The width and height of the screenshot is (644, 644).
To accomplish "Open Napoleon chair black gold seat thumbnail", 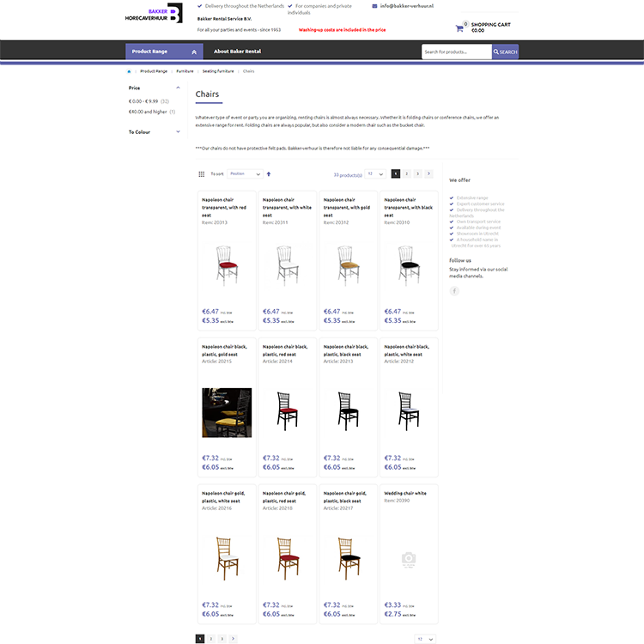I will (x=227, y=413).
